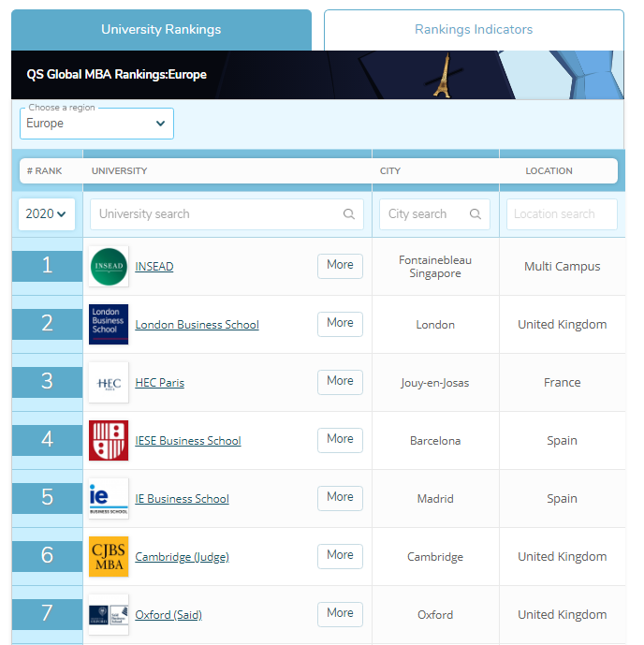This screenshot has height=645, width=644.
Task: Click More for IE Business School
Action: [340, 498]
